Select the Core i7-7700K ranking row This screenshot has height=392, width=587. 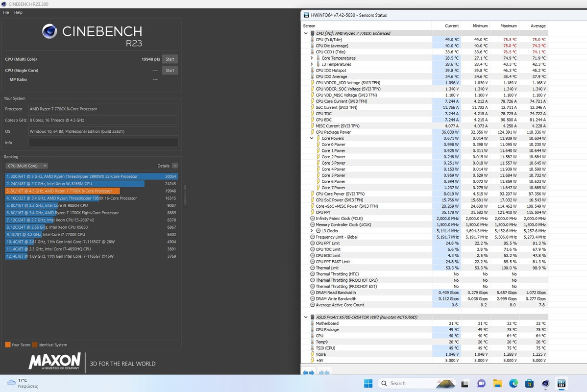click(91, 234)
